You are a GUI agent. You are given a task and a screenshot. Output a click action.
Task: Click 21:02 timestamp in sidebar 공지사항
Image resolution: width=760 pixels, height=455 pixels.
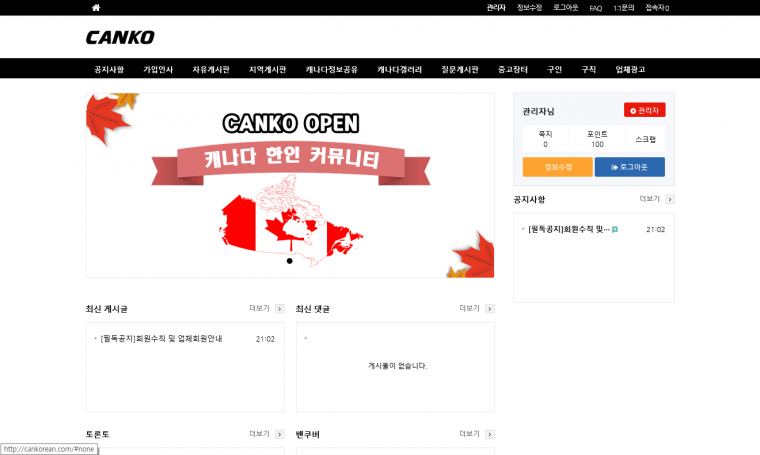click(x=655, y=230)
